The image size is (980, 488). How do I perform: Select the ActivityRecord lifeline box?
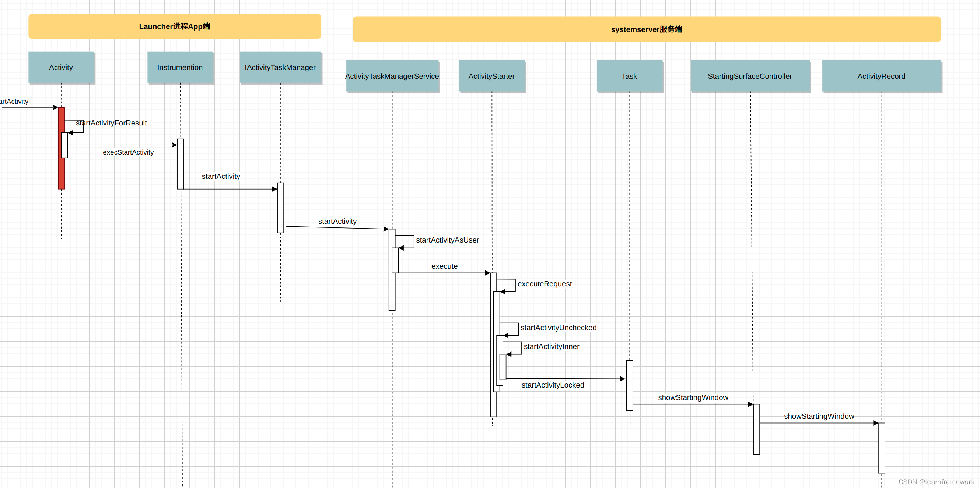pyautogui.click(x=882, y=76)
